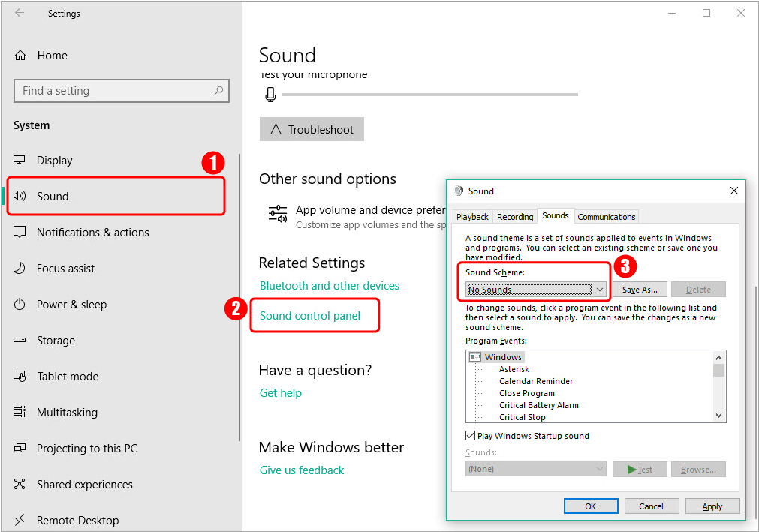The width and height of the screenshot is (759, 532).
Task: Click the search magnifier icon
Action: (x=218, y=91)
